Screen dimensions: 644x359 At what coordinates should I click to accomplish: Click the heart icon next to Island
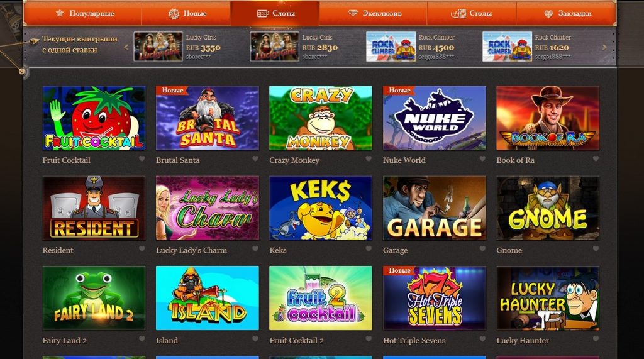point(255,339)
